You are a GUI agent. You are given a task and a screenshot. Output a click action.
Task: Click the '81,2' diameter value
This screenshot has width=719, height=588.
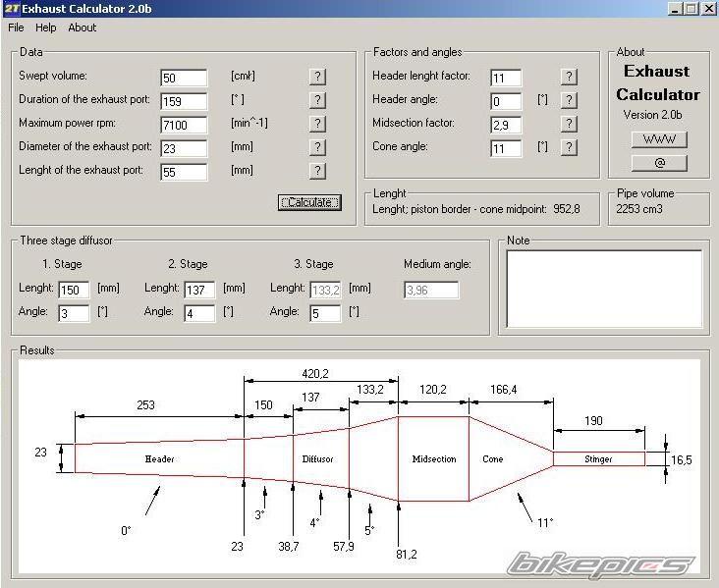[407, 554]
